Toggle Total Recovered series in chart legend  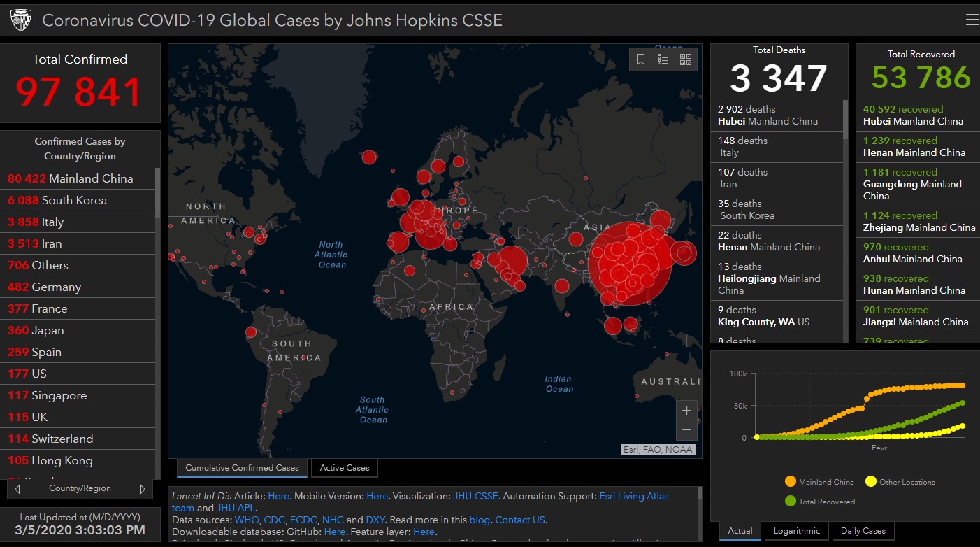pyautogui.click(x=819, y=502)
